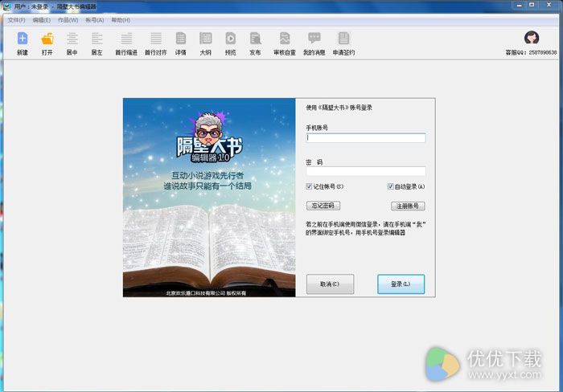Focus the 密码 password input field
This screenshot has height=392, width=563.
(x=366, y=171)
